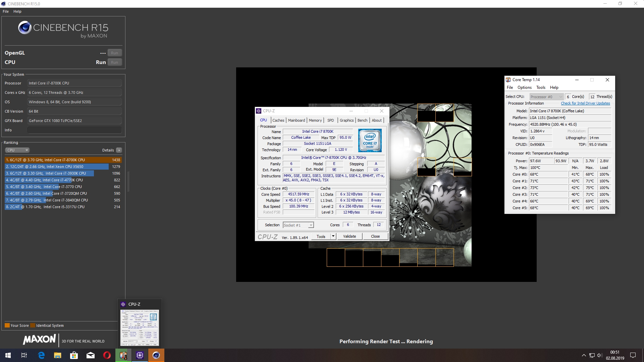Open the Processor #0 select dropdown

(x=546, y=97)
